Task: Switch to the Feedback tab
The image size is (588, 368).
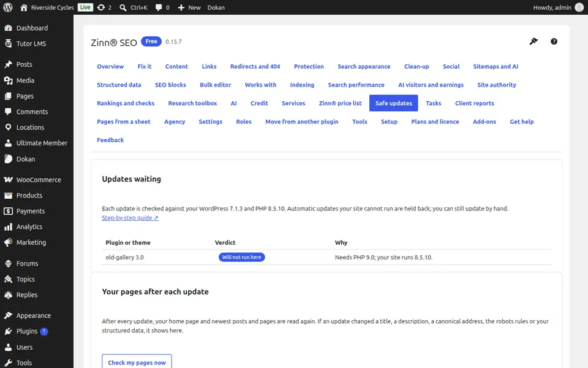Action: [x=110, y=140]
